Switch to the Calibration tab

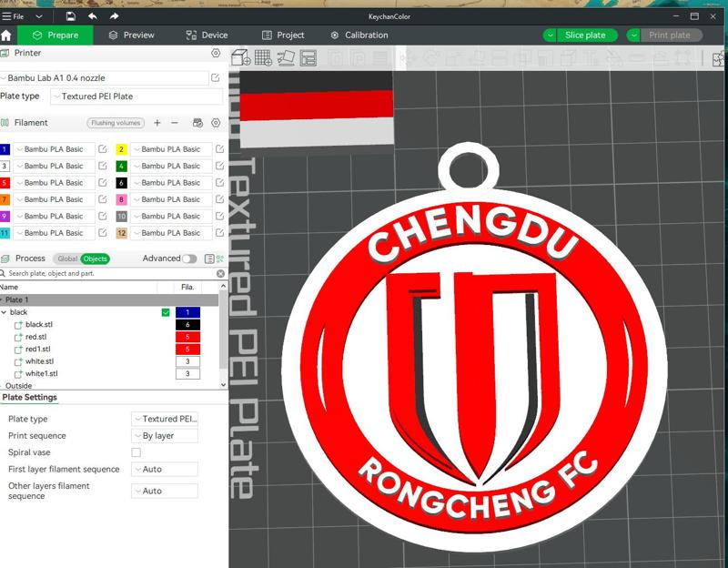pyautogui.click(x=359, y=35)
